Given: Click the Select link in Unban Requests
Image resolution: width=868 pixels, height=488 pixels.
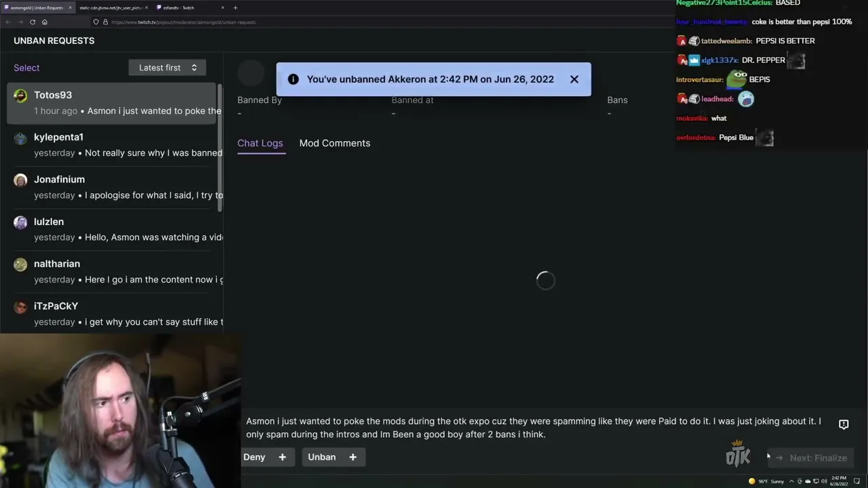Looking at the screenshot, I should [26, 68].
